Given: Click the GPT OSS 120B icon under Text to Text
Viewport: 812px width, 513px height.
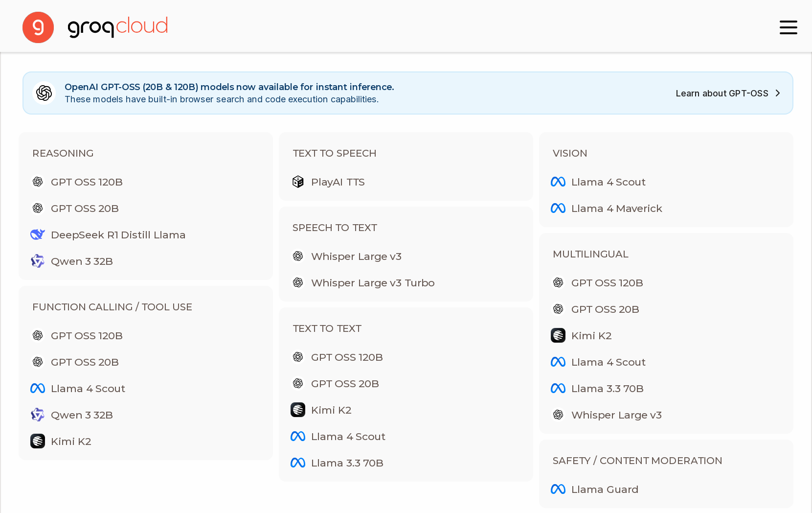Looking at the screenshot, I should coord(298,357).
